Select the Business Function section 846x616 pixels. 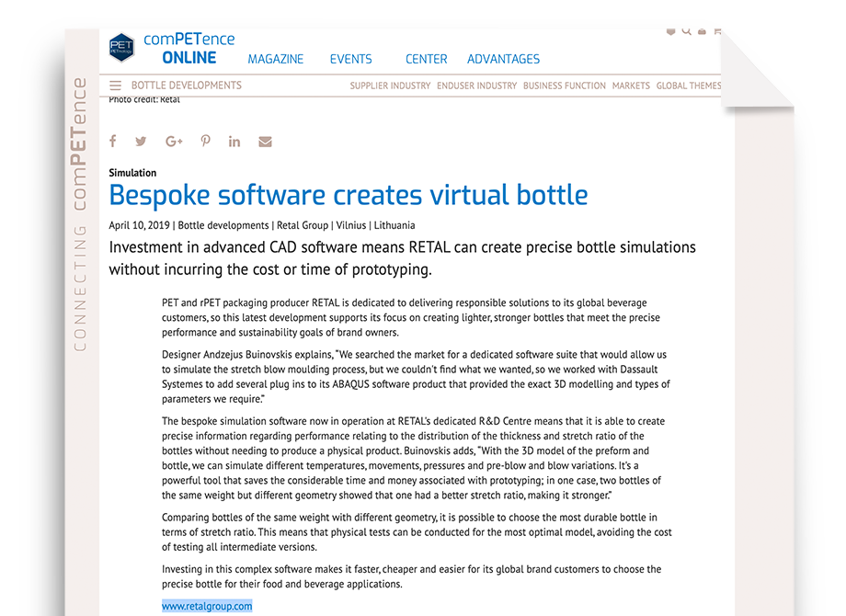pos(565,86)
